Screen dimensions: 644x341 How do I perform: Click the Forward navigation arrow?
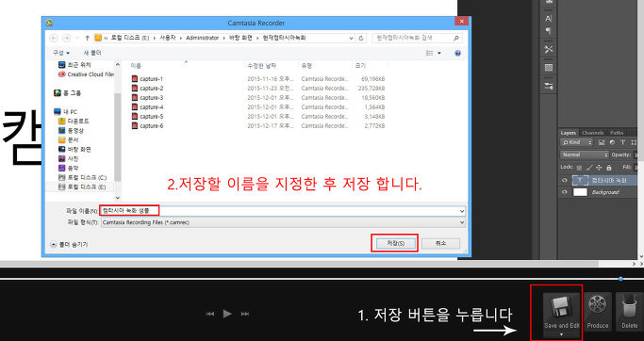pos(66,38)
